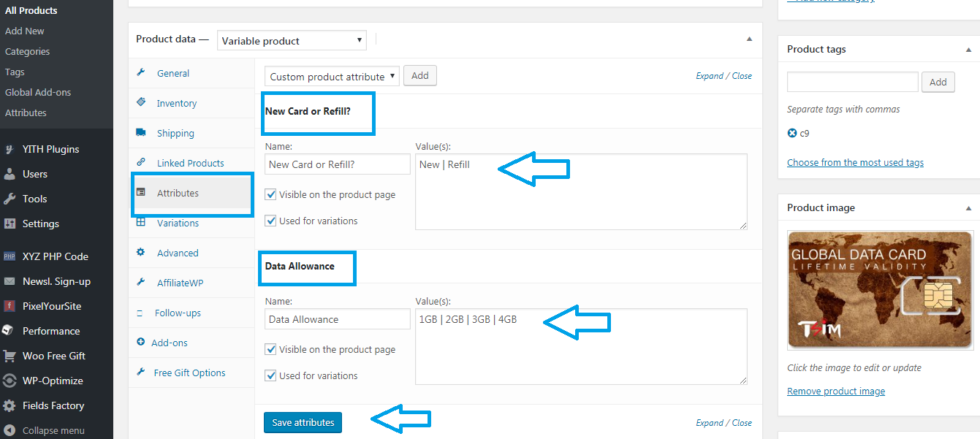Click the WP-Optimize icon

pos(10,381)
